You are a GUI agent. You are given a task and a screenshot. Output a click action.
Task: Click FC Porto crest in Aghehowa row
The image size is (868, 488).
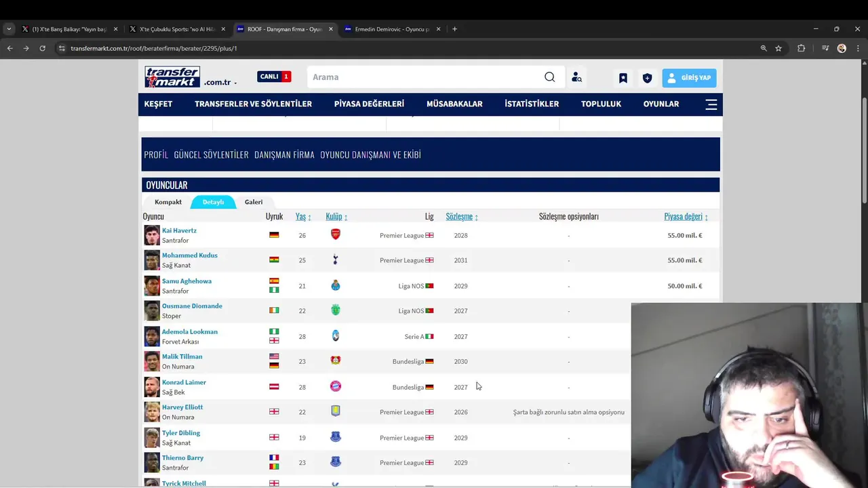(335, 285)
